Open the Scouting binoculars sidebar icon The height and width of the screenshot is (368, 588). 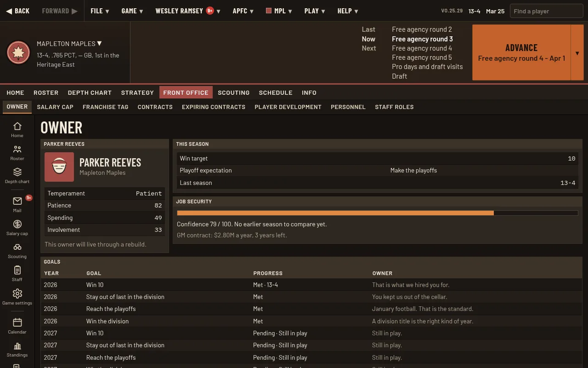(x=17, y=250)
